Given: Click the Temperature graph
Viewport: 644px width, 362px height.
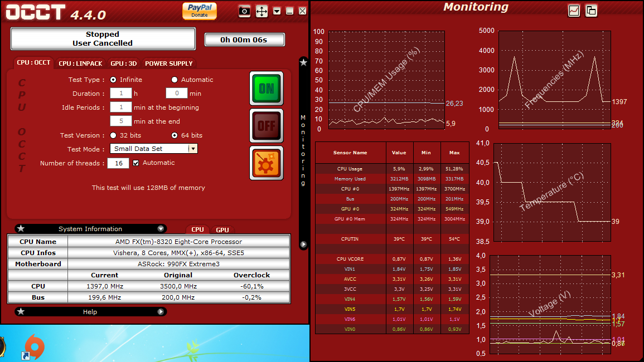Looking at the screenshot, I should pos(552,192).
